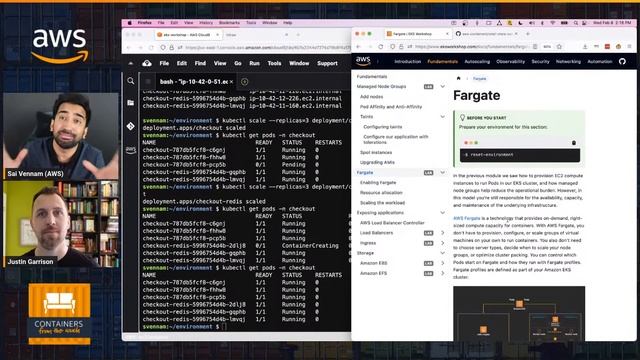
Task: Open Scaling the workload sidebar page
Action: click(382, 203)
